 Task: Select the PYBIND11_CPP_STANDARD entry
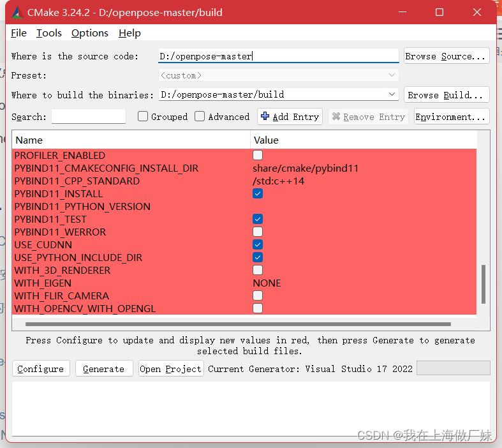[x=77, y=181]
